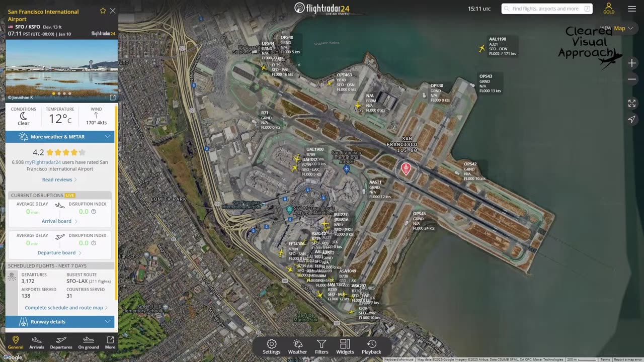Open the Weather layer options
644x362 pixels.
pos(297,347)
